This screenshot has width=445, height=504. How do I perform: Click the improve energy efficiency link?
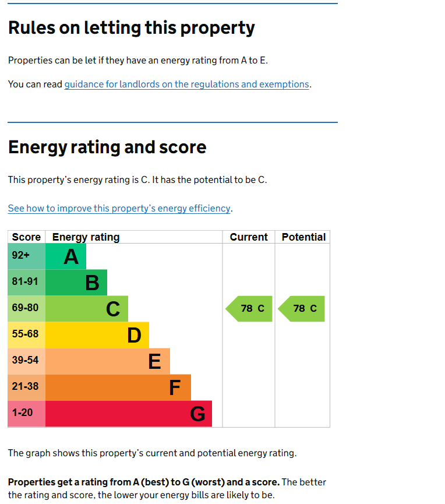pos(119,209)
